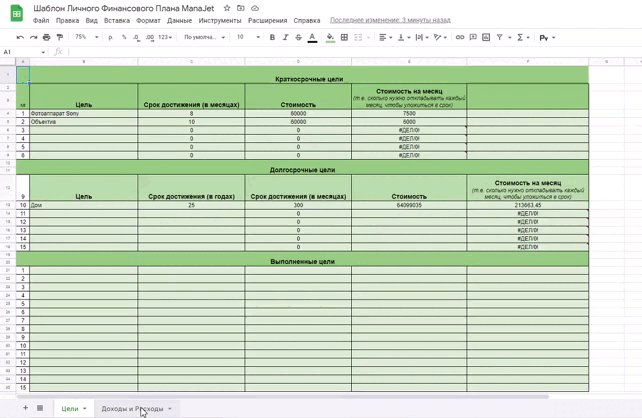Open Доходы и Расходы tab arrow
642x418 pixels.
click(x=170, y=409)
